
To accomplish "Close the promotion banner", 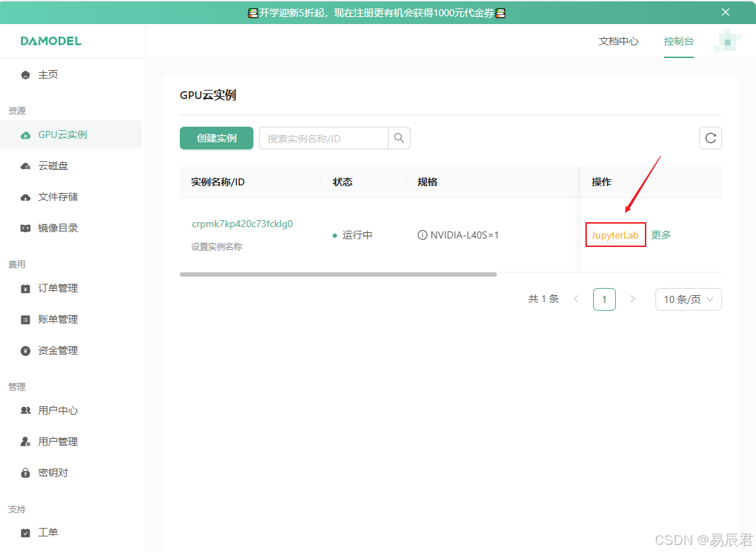I will [x=725, y=12].
